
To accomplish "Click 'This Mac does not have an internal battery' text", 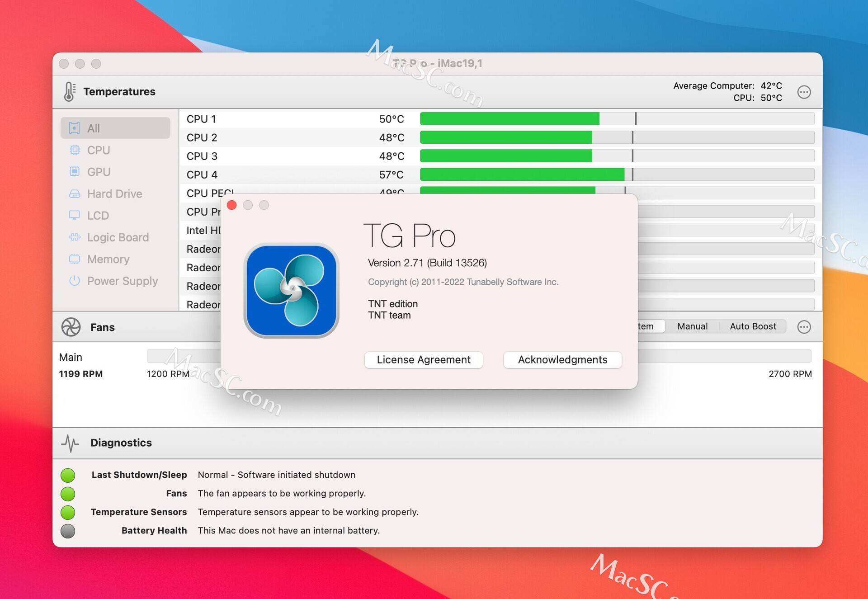I will (x=289, y=530).
